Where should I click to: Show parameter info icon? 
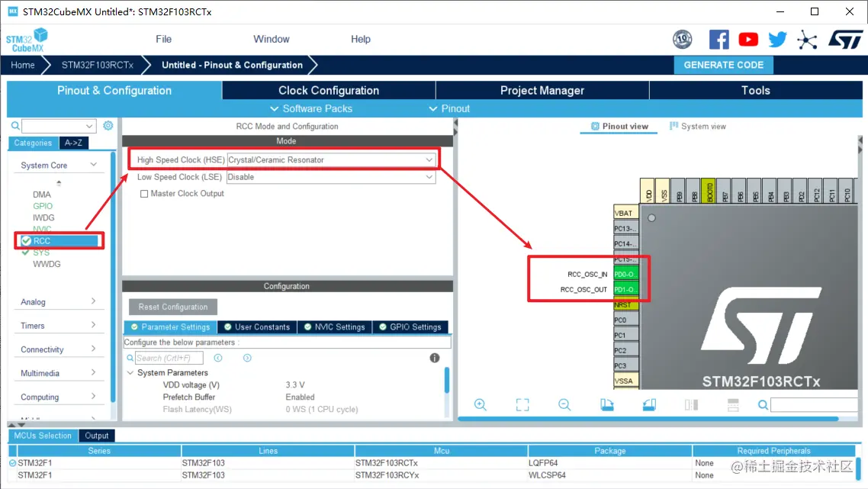pos(435,358)
